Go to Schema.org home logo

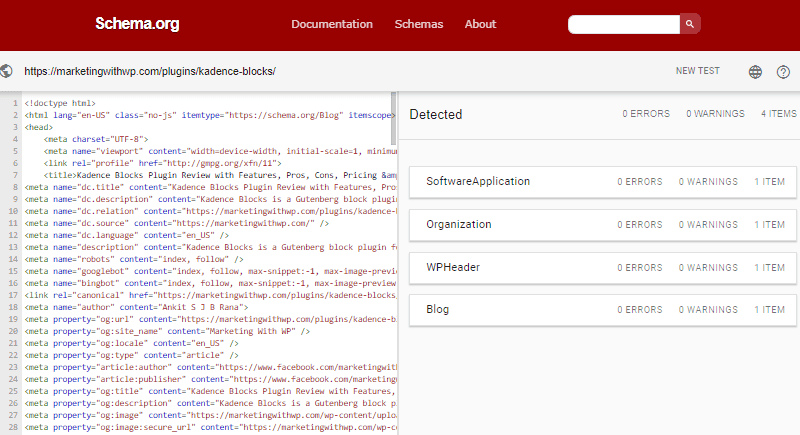pyautogui.click(x=137, y=23)
